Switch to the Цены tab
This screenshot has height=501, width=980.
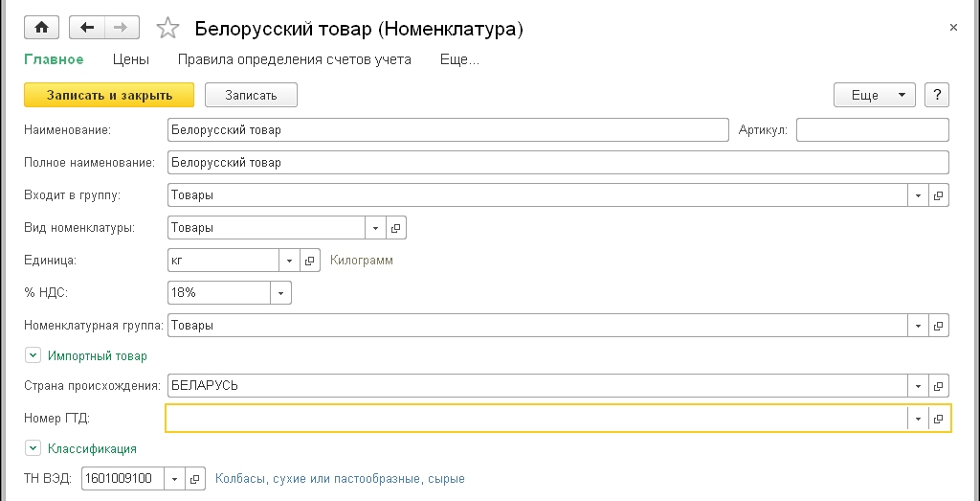point(130,60)
